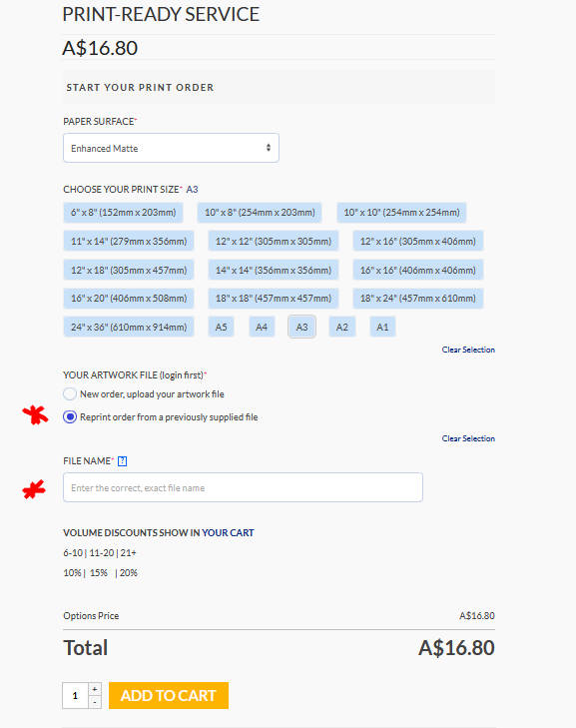Choose the A5 print size
576x728 pixels.
[221, 327]
